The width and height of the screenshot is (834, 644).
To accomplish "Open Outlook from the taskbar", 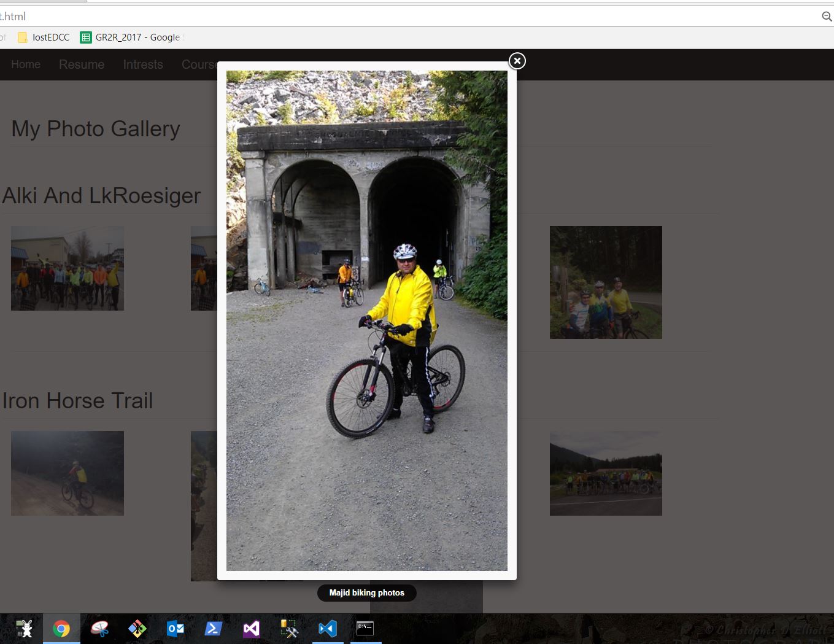I will 176,629.
